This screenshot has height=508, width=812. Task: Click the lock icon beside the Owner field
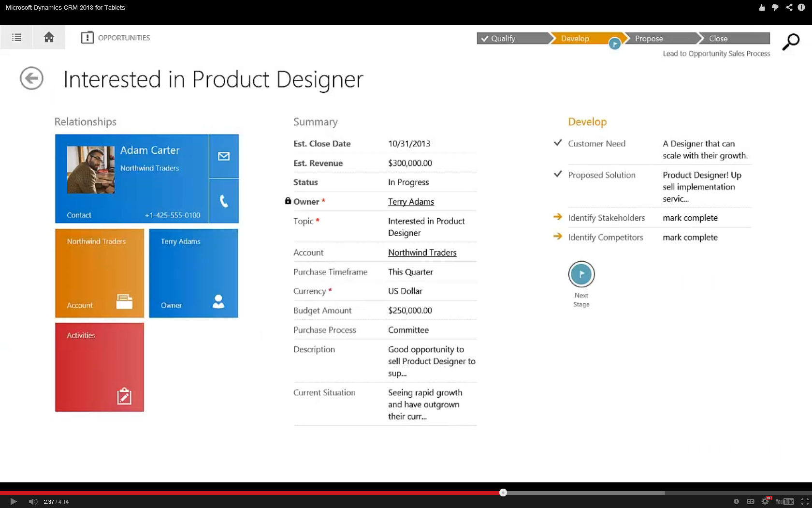[x=288, y=201]
